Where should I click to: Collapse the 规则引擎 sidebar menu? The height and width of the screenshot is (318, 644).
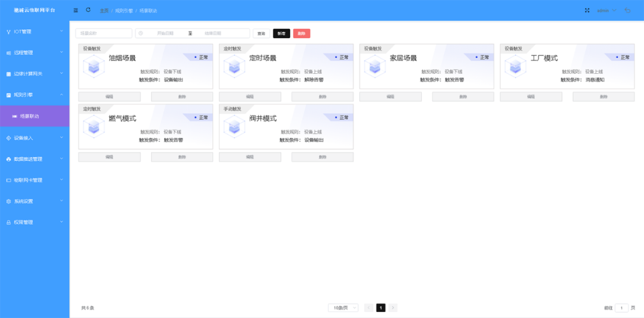pyautogui.click(x=35, y=95)
